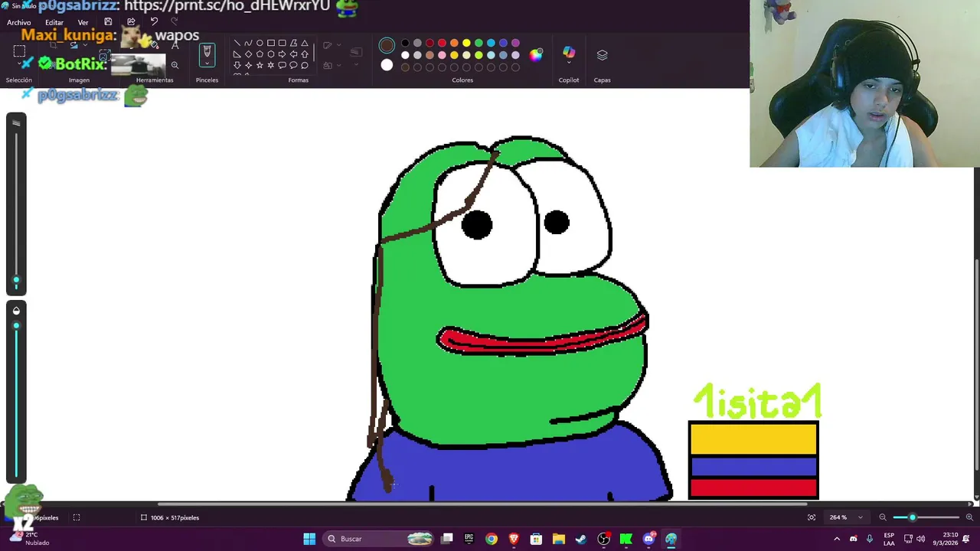Select the Down arrow shape
The image size is (980, 551).
coord(237,65)
